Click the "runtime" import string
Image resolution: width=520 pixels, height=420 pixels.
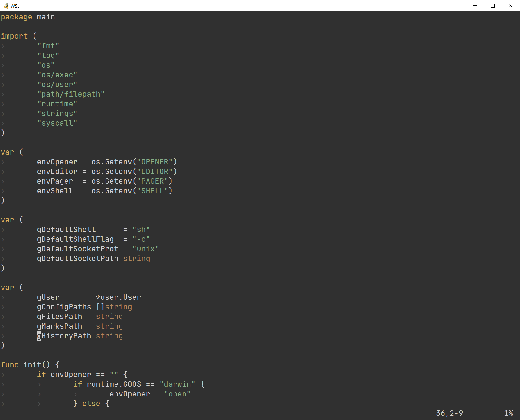(x=57, y=104)
